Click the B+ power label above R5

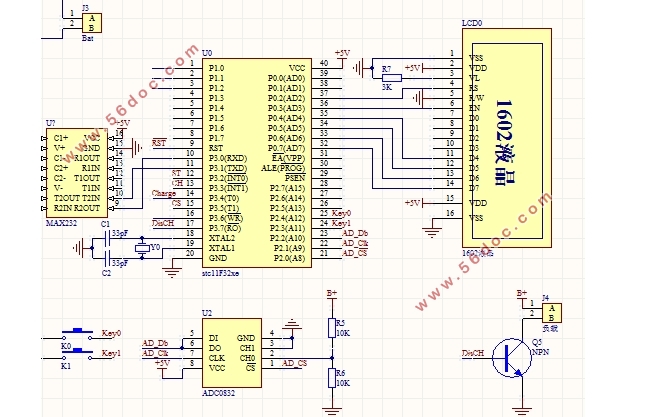coord(332,293)
